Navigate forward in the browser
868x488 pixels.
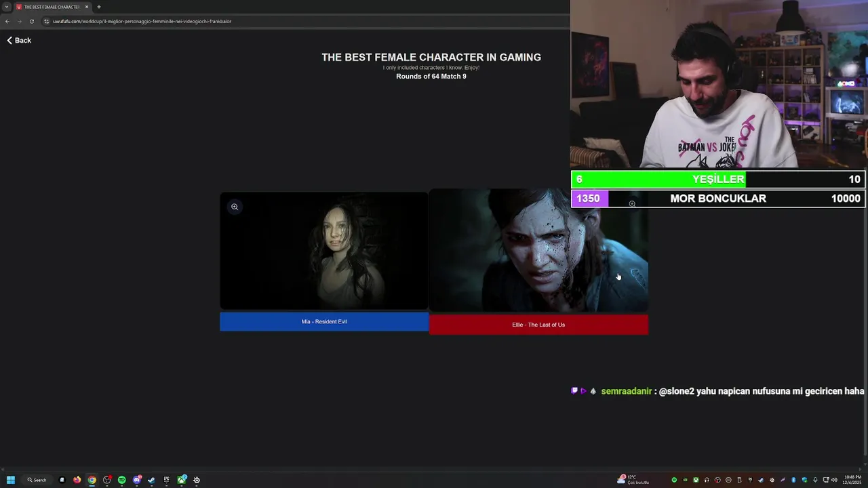coord(19,21)
